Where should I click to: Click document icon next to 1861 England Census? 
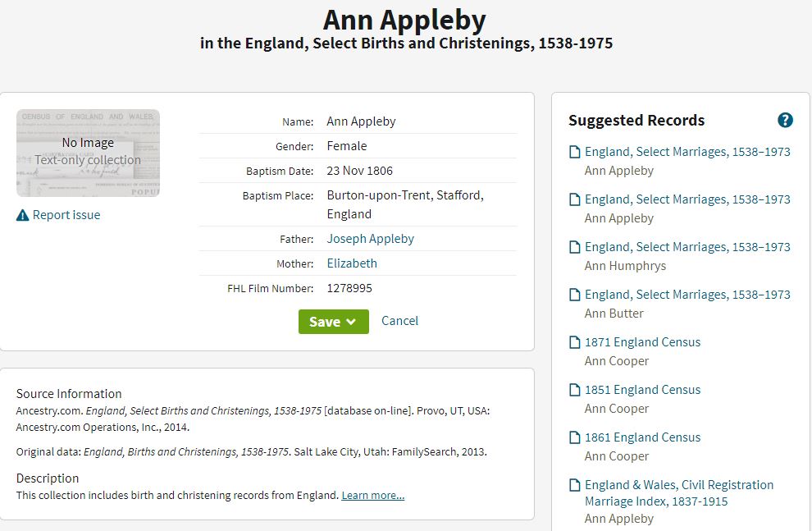[574, 437]
